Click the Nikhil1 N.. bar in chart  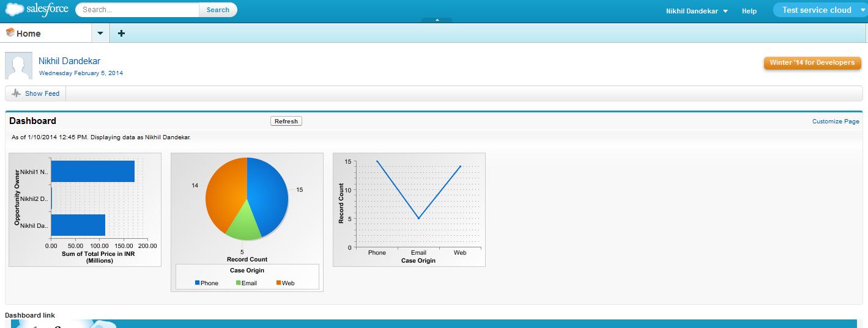pos(93,171)
